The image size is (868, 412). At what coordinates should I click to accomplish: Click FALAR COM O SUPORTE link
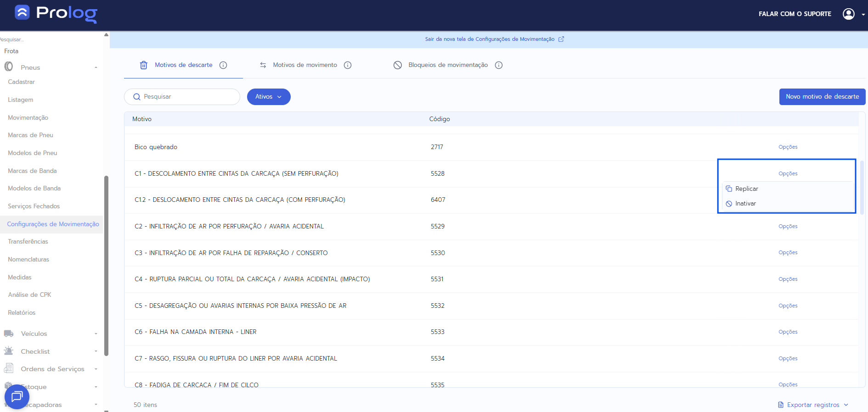click(795, 14)
